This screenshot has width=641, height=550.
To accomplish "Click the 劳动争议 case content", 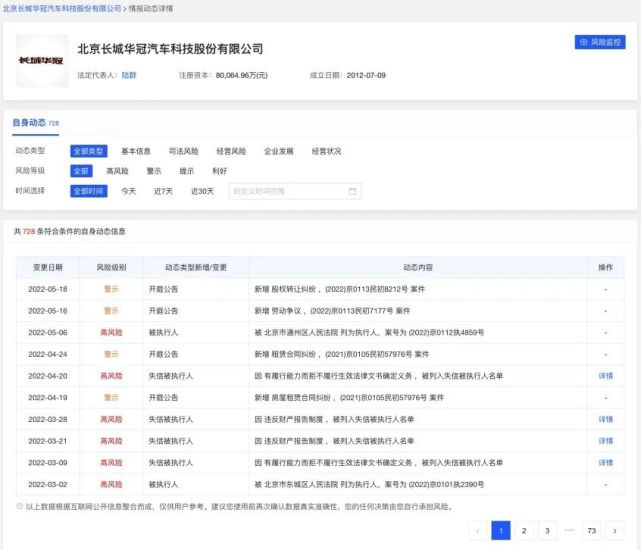I will (332, 311).
